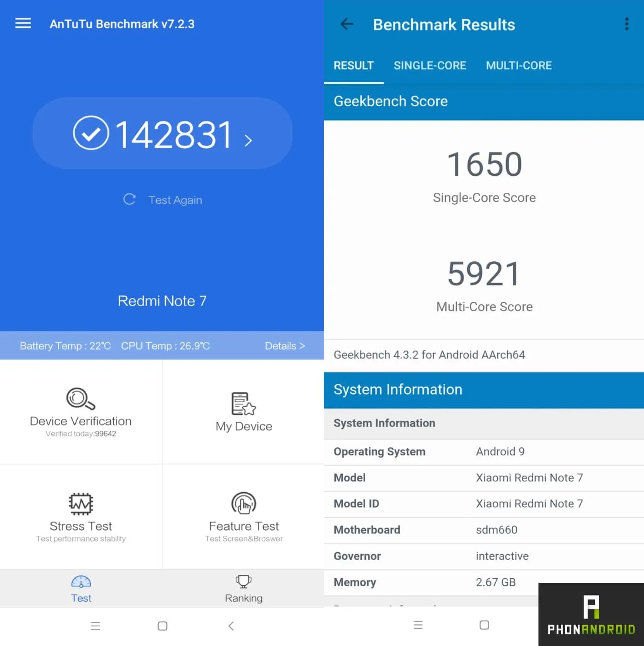Expand score details chevron arrow
Screen dimensions: 644x646
248,140
